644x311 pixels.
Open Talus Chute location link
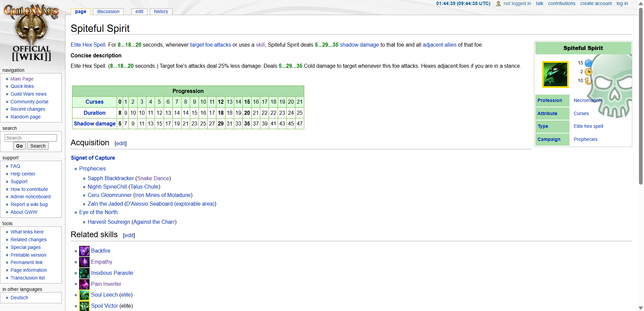pos(144,187)
